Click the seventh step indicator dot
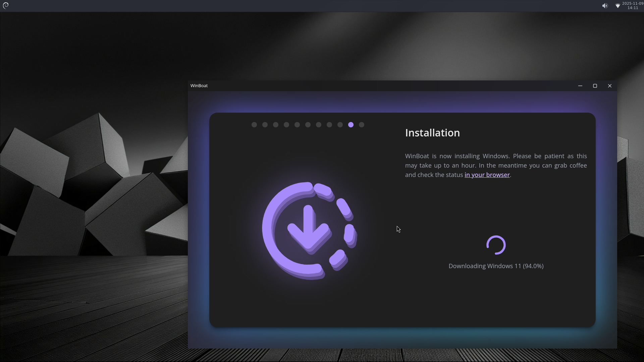Image resolution: width=644 pixels, height=362 pixels. point(319,125)
